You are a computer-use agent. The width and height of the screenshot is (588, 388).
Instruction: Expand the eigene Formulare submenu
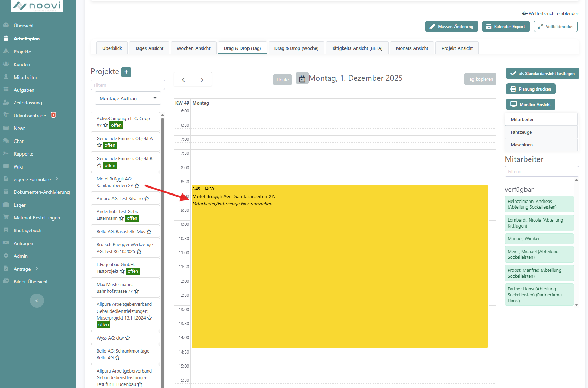[57, 179]
